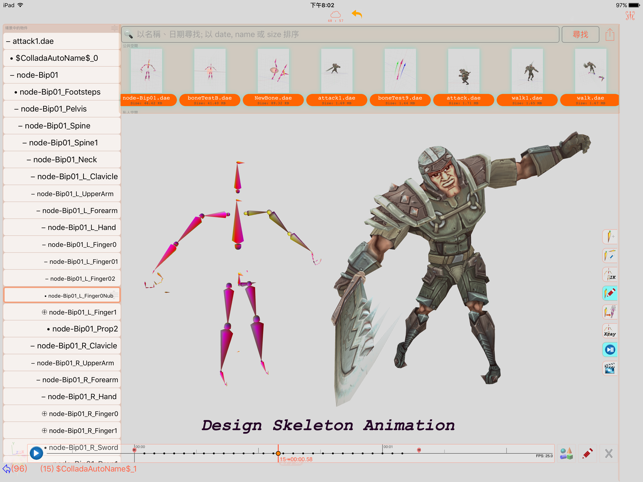Select the boneTest9.dae file label
Image resolution: width=643 pixels, height=482 pixels.
pyautogui.click(x=400, y=100)
